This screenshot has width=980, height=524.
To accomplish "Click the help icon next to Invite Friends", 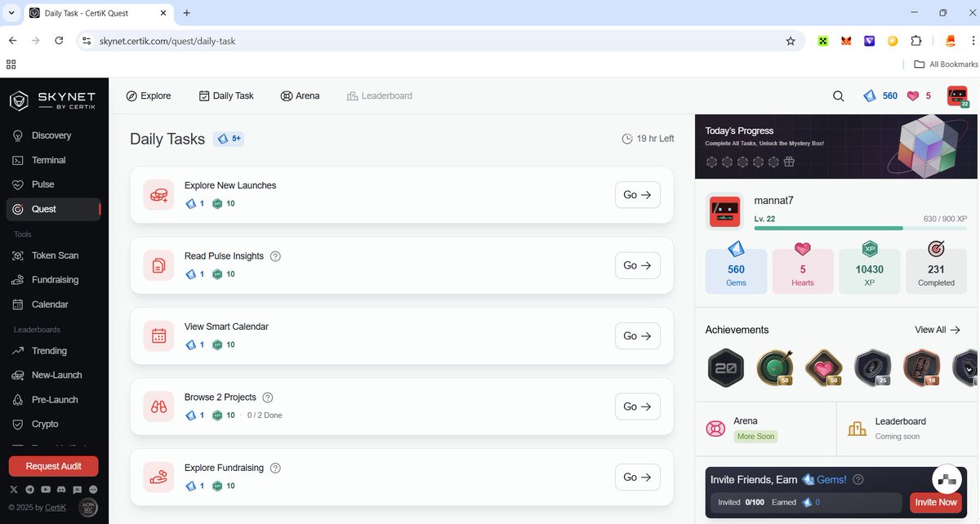I will coord(858,480).
